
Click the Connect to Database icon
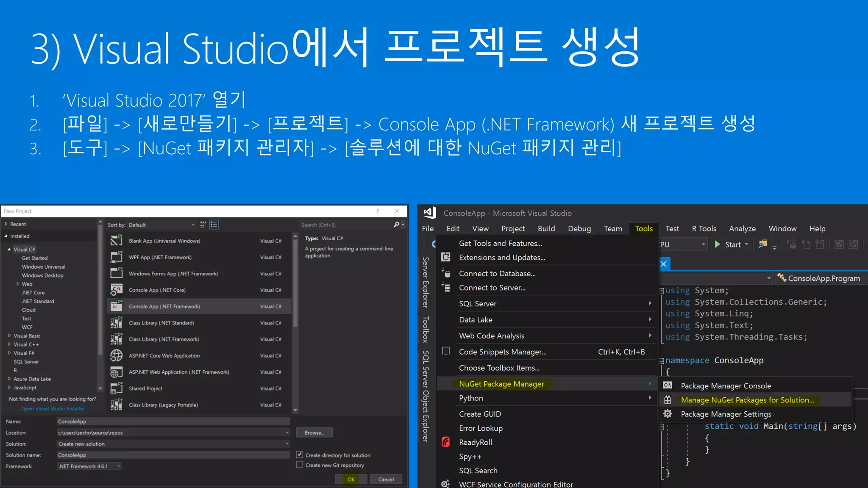[x=446, y=273]
